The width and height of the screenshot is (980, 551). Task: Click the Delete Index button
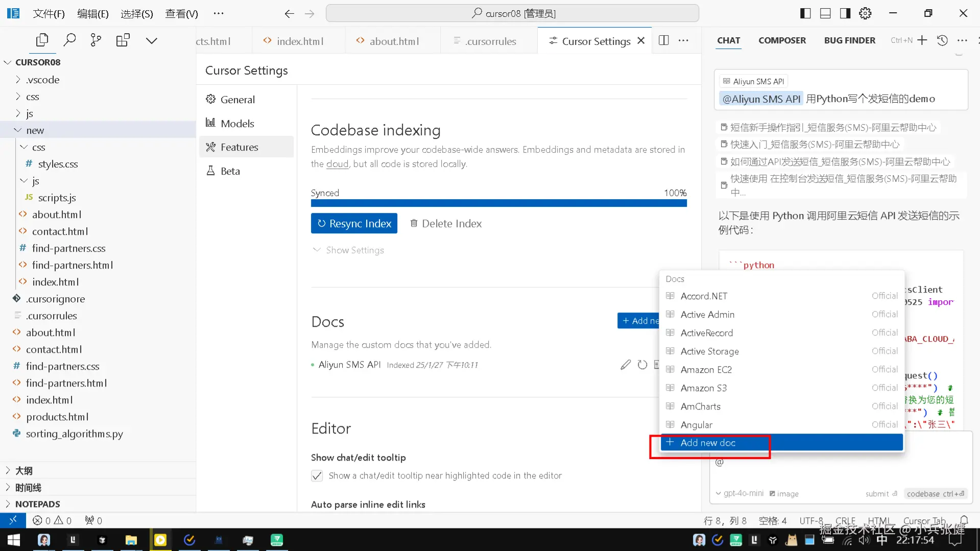click(x=446, y=223)
